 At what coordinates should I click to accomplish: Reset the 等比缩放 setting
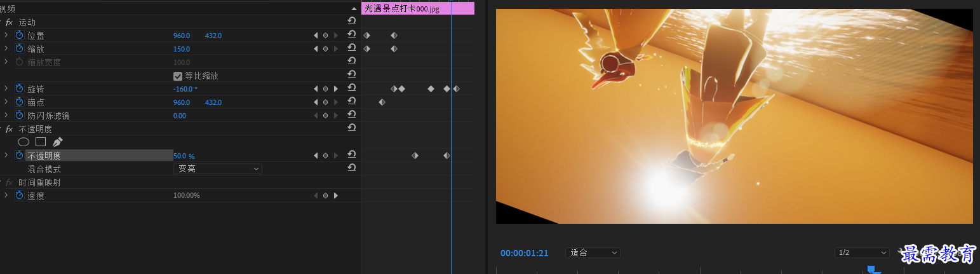351,75
